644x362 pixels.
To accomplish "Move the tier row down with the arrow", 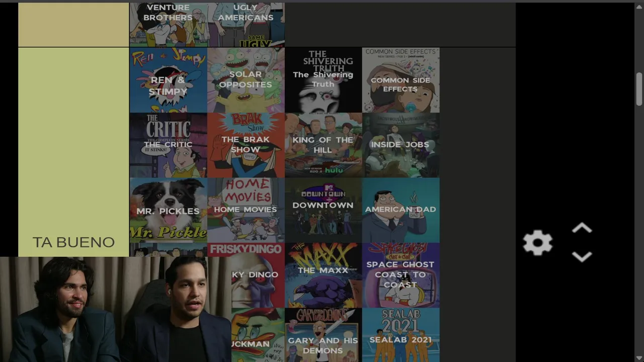I will pyautogui.click(x=582, y=256).
